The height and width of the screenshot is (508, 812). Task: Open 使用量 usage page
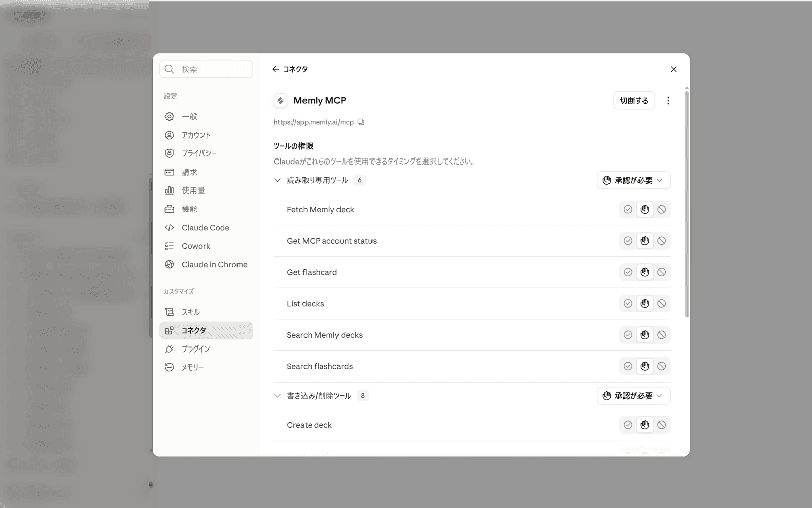206,190
